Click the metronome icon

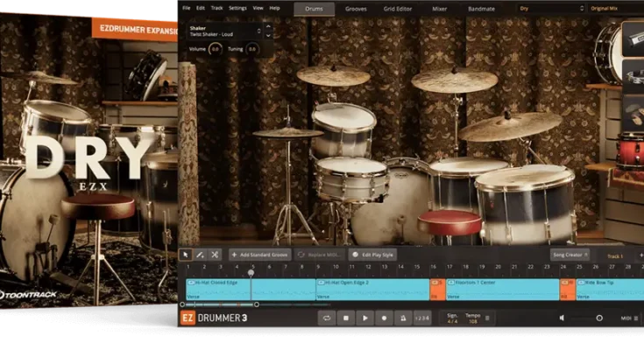click(403, 318)
